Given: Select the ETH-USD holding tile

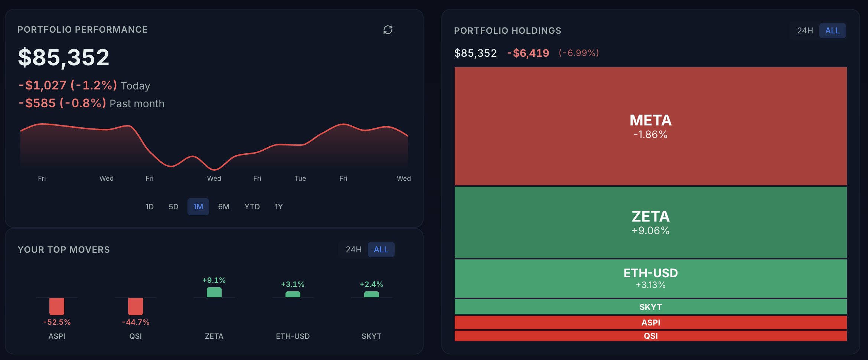Looking at the screenshot, I should point(650,278).
